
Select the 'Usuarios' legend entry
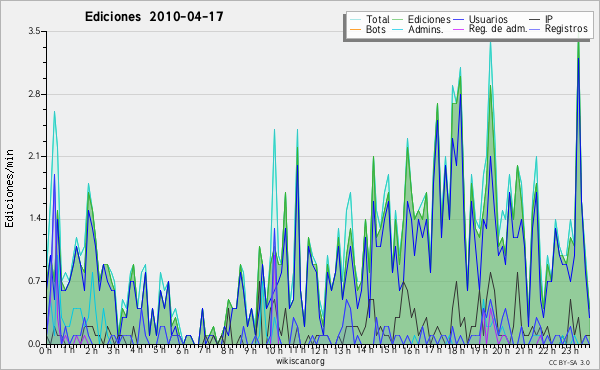[488, 19]
